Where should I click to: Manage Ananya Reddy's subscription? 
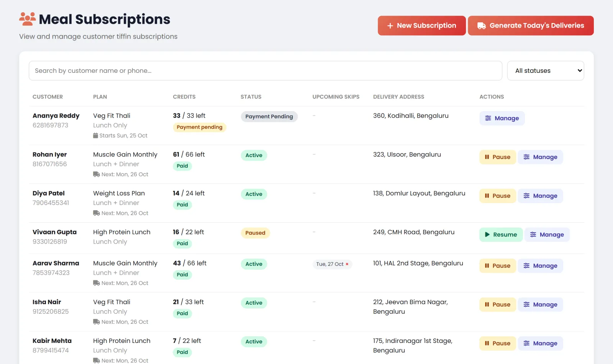click(x=502, y=118)
